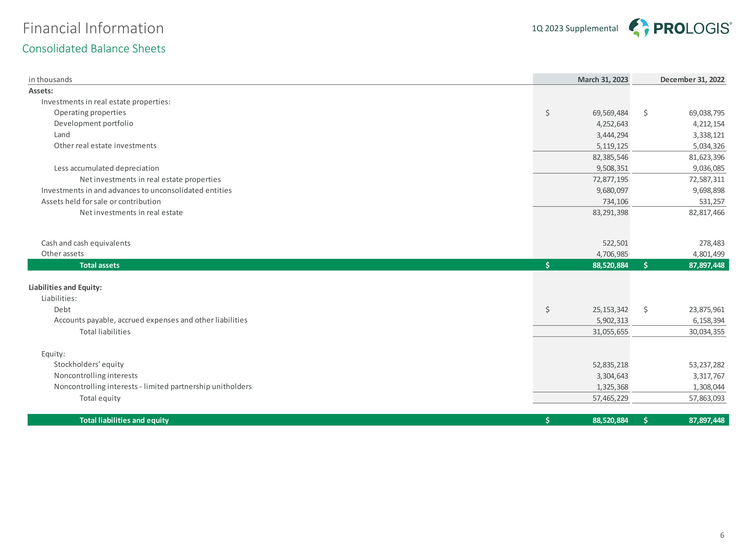Image resolution: width=747 pixels, height=560 pixels.
Task: Click the green Total assets row
Action: (x=99, y=265)
